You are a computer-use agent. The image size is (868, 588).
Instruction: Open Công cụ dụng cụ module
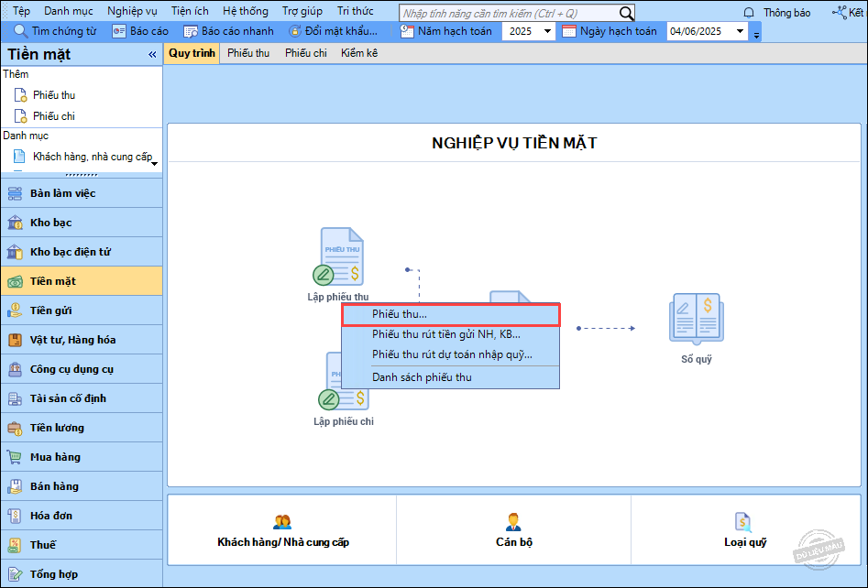tap(82, 369)
